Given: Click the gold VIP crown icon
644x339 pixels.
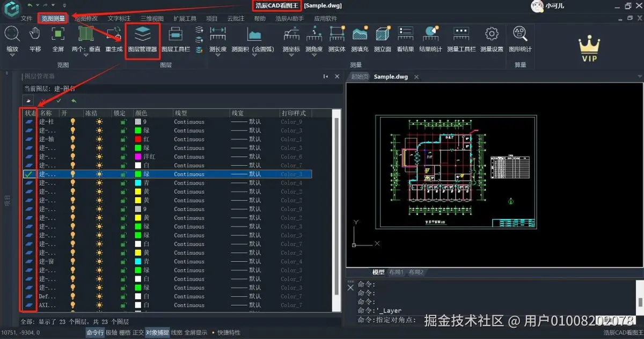Looking at the screenshot, I should [x=589, y=49].
